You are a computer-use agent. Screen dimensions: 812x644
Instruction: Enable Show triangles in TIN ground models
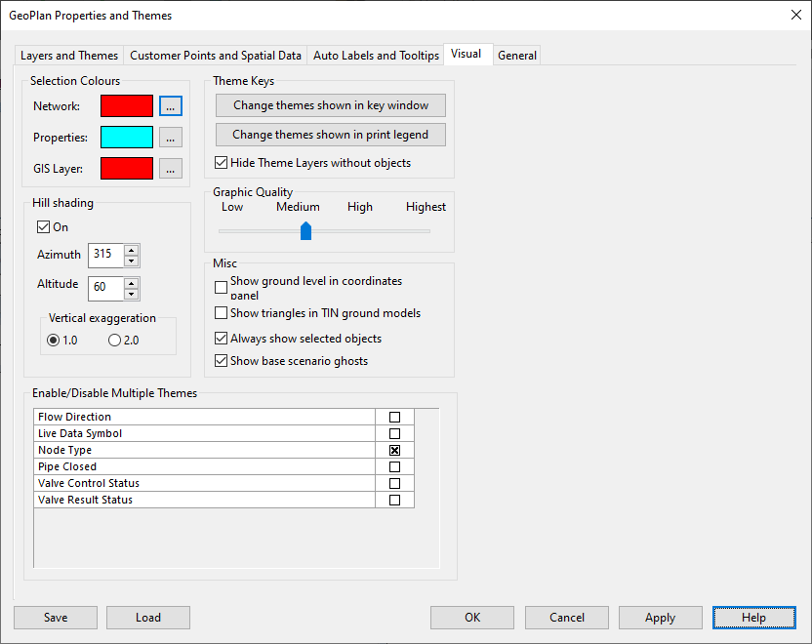[x=222, y=312]
